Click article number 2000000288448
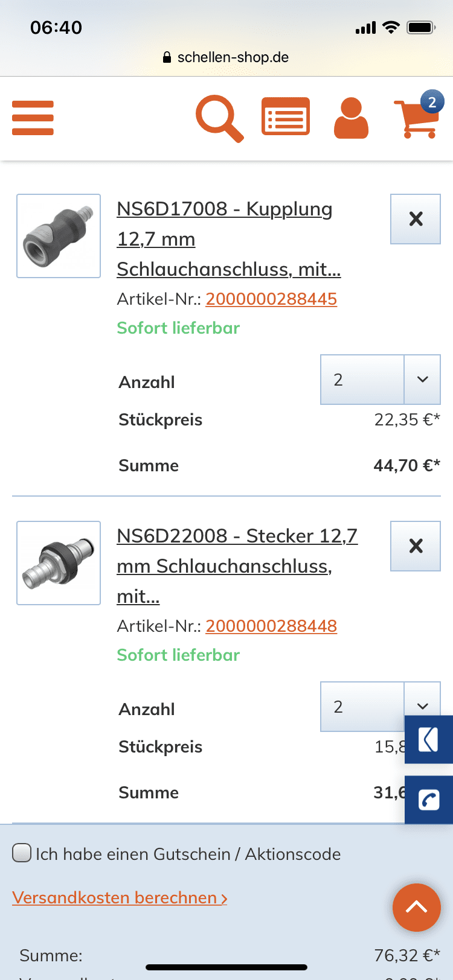 click(271, 626)
